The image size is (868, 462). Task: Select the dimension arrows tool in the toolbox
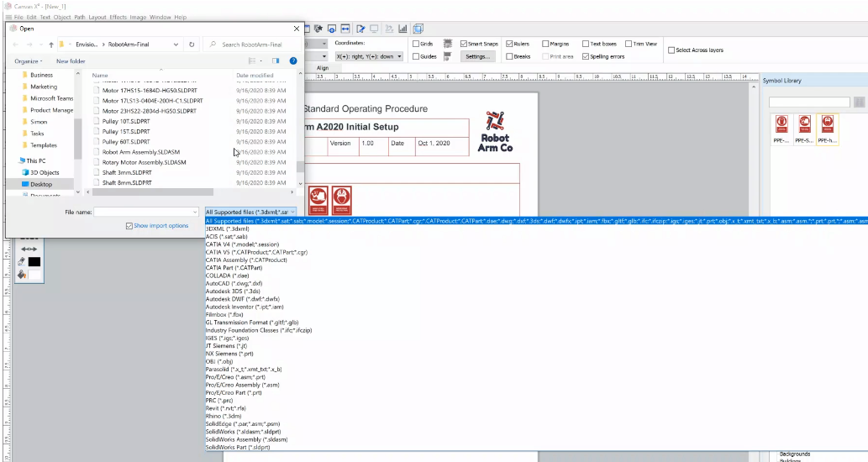point(29,249)
